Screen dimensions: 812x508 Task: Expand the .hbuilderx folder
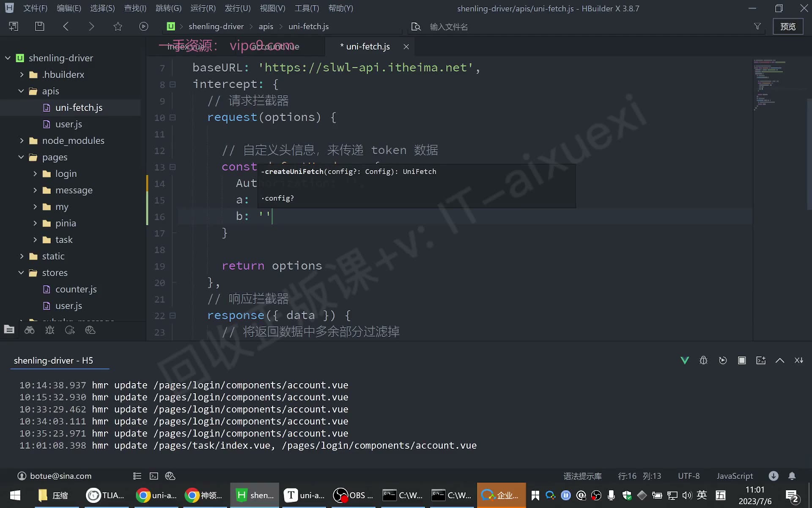(x=22, y=75)
